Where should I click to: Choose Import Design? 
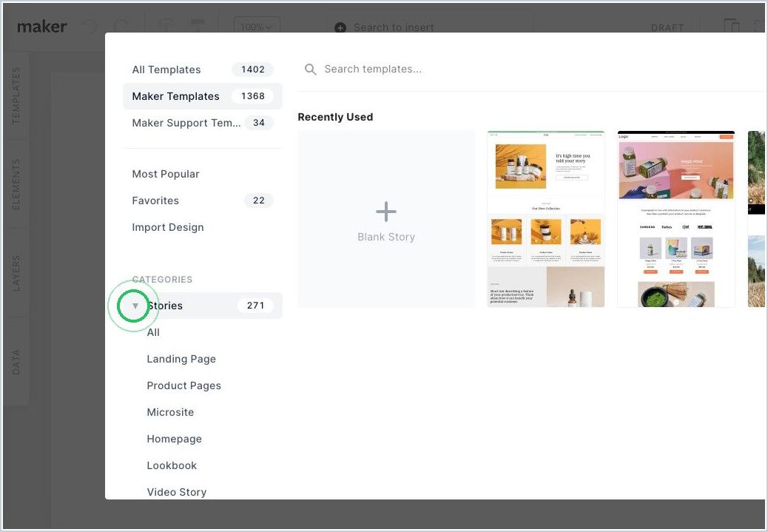[202, 227]
